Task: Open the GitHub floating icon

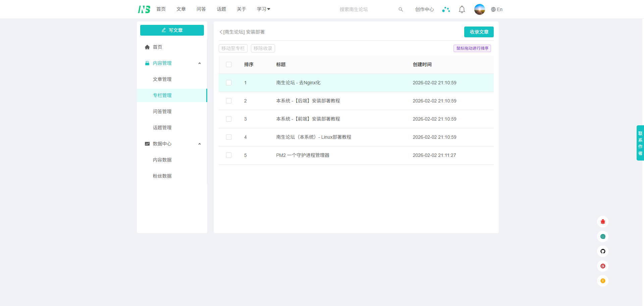Action: [x=603, y=251]
